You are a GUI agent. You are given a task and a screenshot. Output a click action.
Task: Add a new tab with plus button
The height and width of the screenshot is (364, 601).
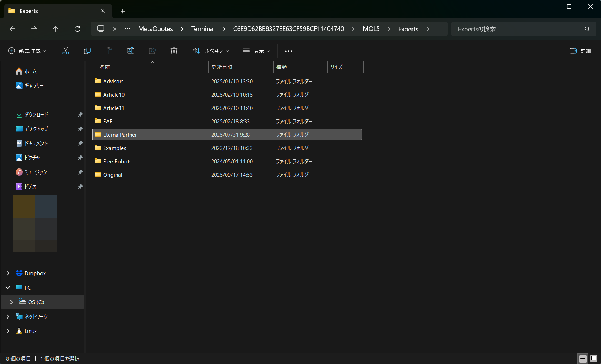tap(123, 11)
